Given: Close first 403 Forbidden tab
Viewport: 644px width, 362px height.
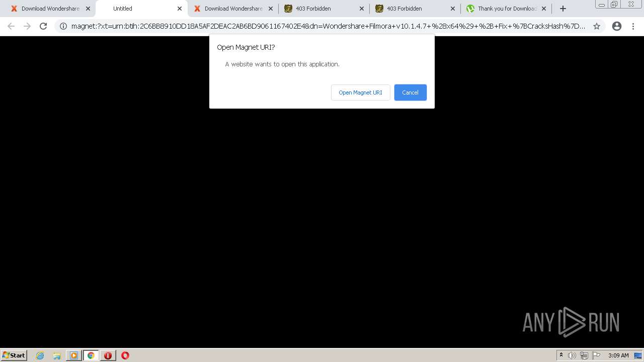Looking at the screenshot, I should tap(362, 9).
